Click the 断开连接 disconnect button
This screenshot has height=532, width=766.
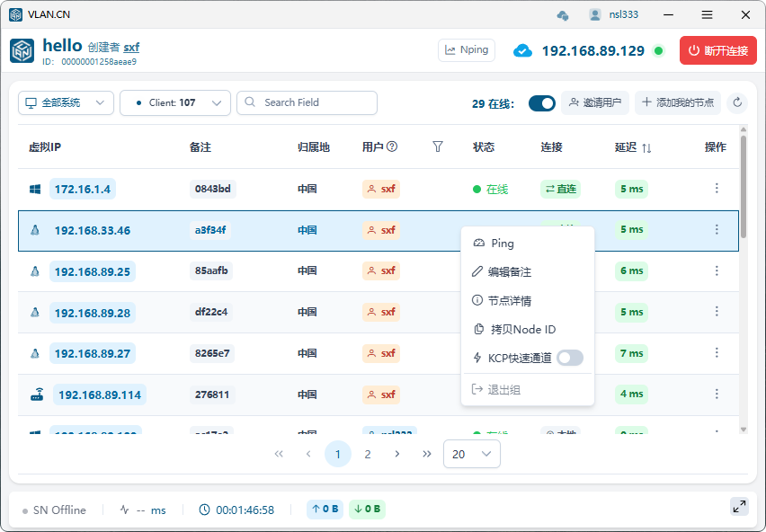718,50
